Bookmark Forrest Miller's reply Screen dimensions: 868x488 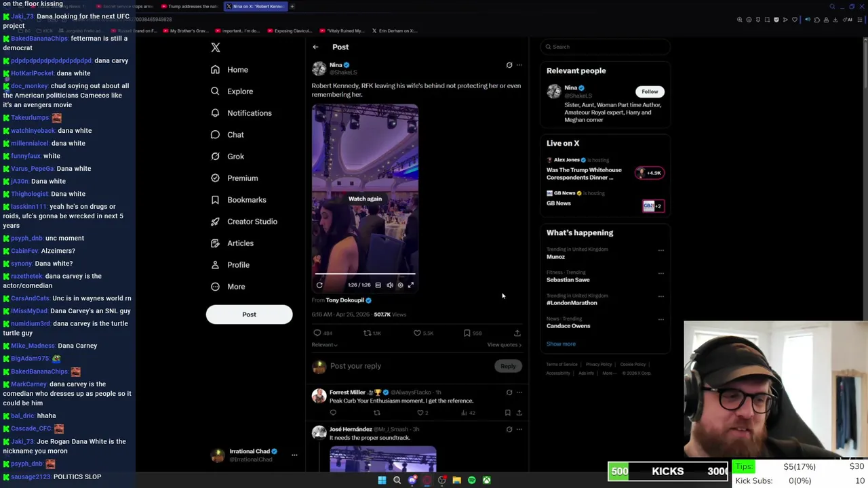508,413
